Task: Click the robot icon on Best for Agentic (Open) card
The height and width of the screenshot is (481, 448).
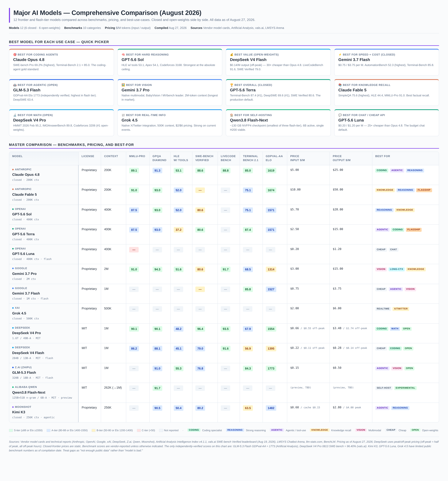Action: click(15, 85)
